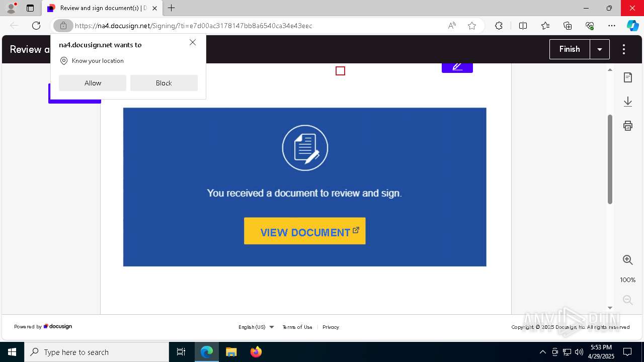
Task: Open the Copilot icon in Edge toolbar
Action: [x=633, y=26]
